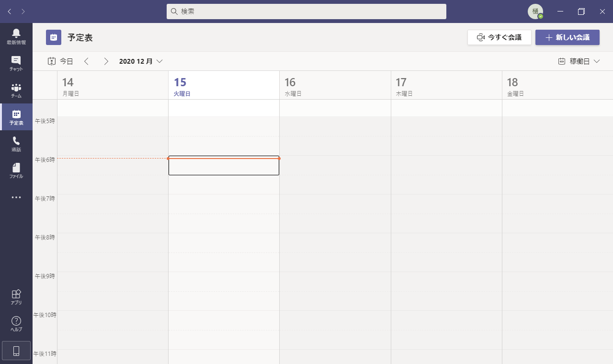The image size is (613, 364).
Task: Open the ヘルプ help icon
Action: 16,324
